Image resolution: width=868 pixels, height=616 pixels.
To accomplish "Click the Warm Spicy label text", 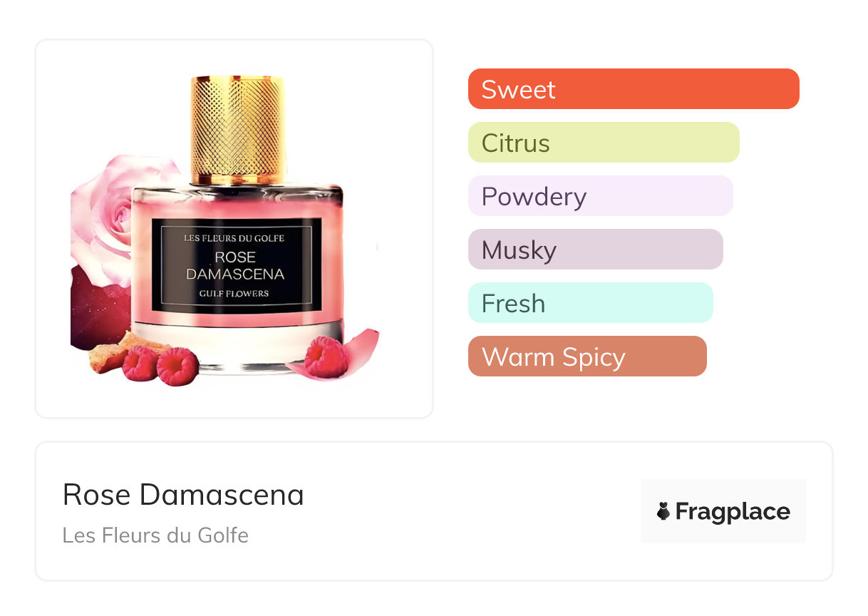I will click(553, 357).
